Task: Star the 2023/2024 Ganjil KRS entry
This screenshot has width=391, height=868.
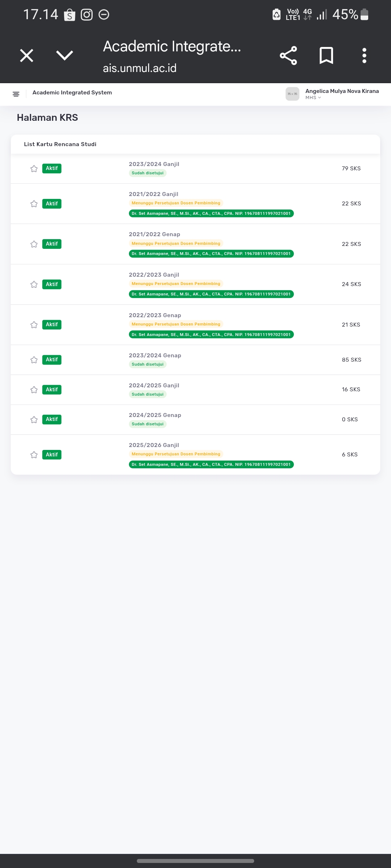Action: [34, 169]
